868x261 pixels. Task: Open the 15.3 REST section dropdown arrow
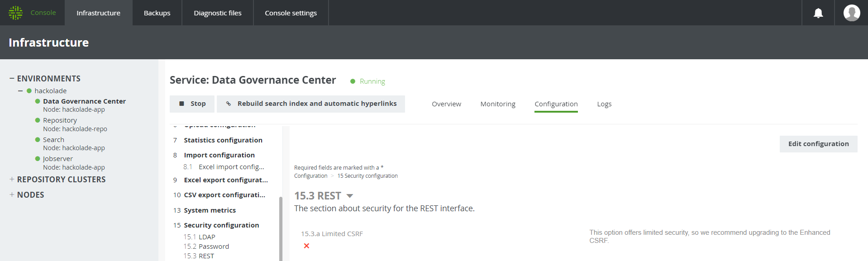point(349,196)
